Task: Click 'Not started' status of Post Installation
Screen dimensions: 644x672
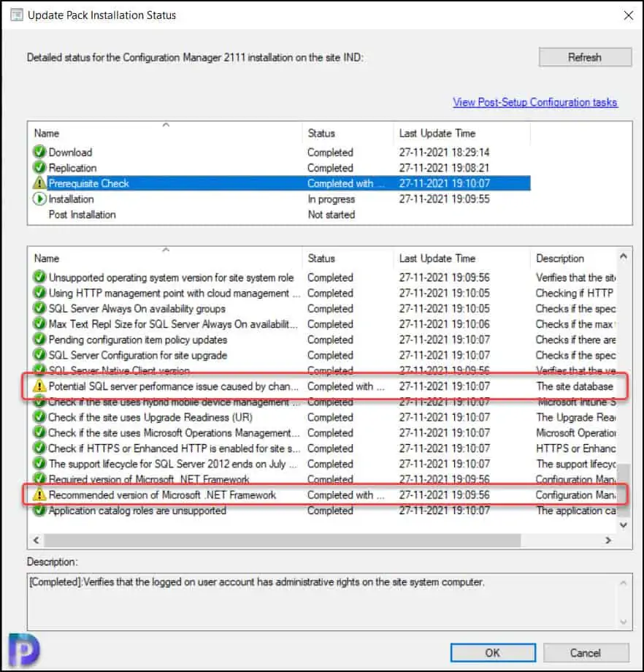Action: click(x=331, y=215)
